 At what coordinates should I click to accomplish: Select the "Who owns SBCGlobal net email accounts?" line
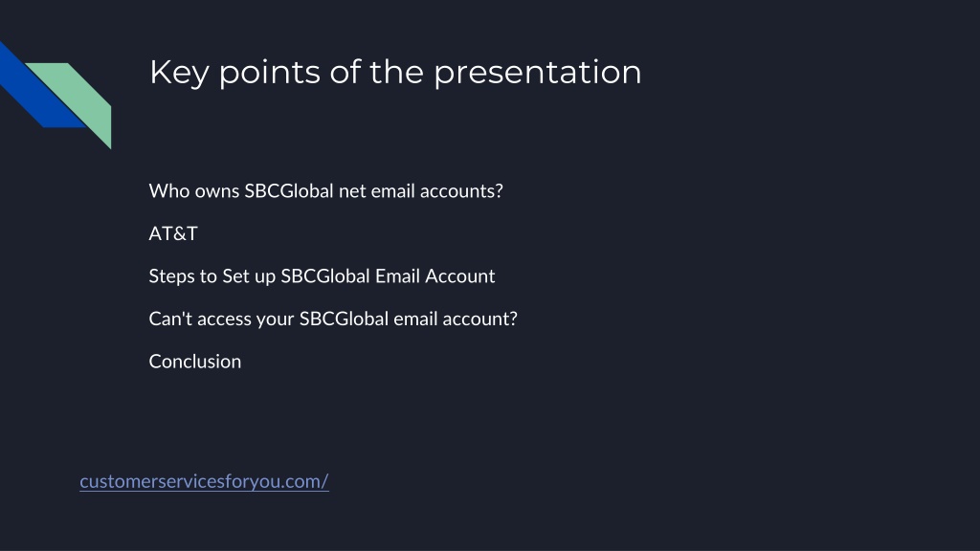pos(325,190)
